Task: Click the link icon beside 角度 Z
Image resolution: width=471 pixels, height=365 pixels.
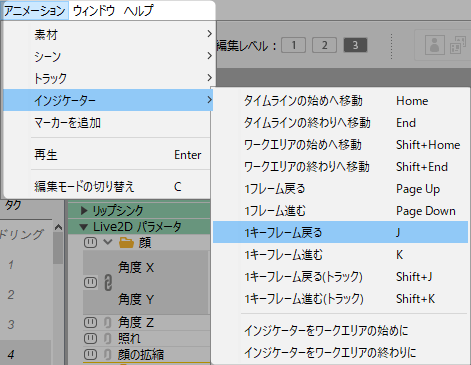Action: tap(107, 323)
